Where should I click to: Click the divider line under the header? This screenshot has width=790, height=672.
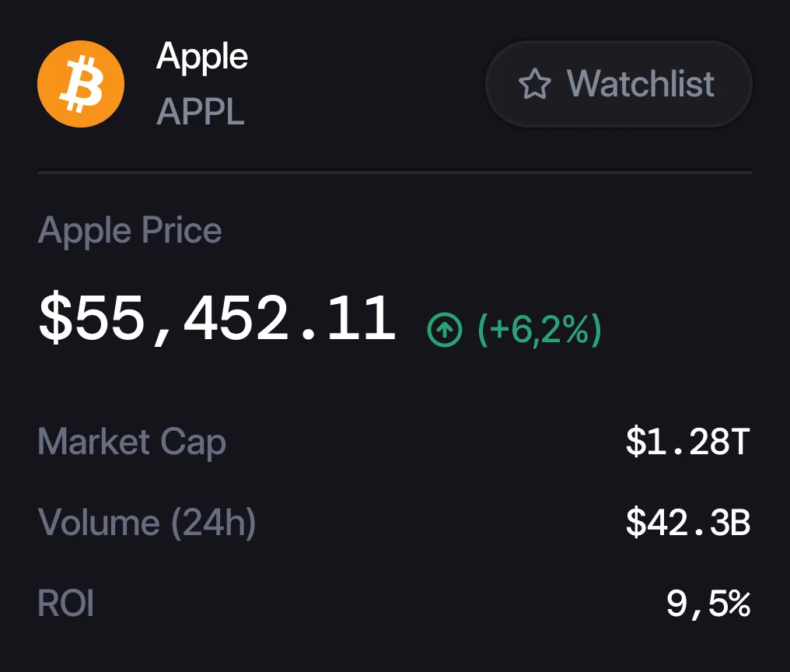395,172
